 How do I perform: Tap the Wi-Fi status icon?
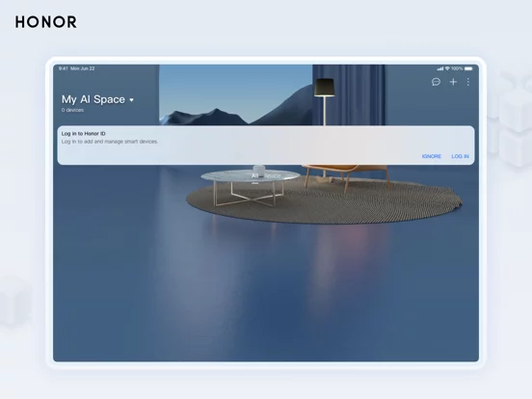[447, 68]
